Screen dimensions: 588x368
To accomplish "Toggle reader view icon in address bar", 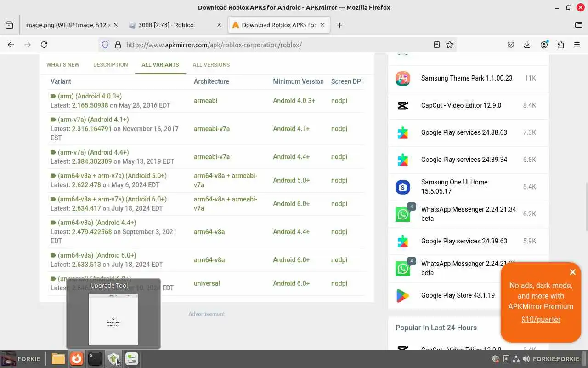I will click(x=437, y=45).
